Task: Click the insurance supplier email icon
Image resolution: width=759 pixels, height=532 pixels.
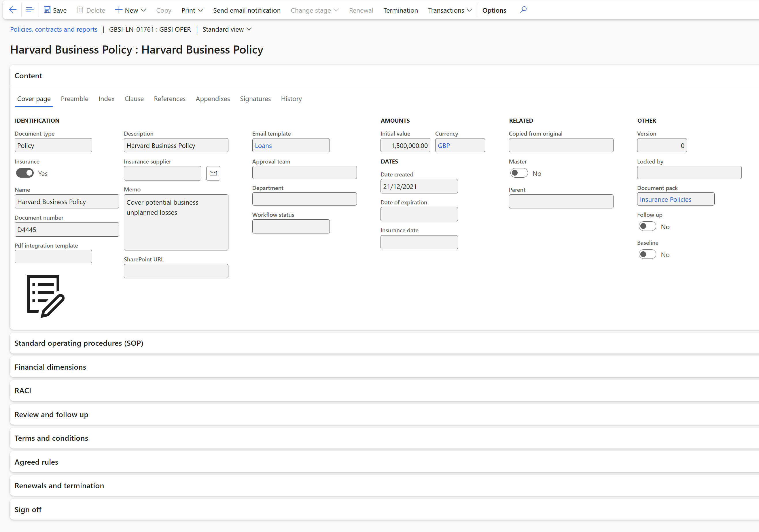Action: point(213,173)
